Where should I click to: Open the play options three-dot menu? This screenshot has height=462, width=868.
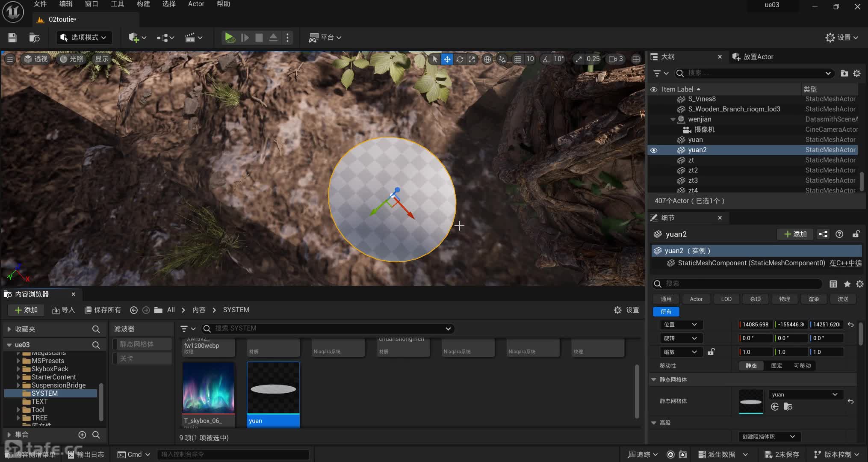[x=287, y=38]
